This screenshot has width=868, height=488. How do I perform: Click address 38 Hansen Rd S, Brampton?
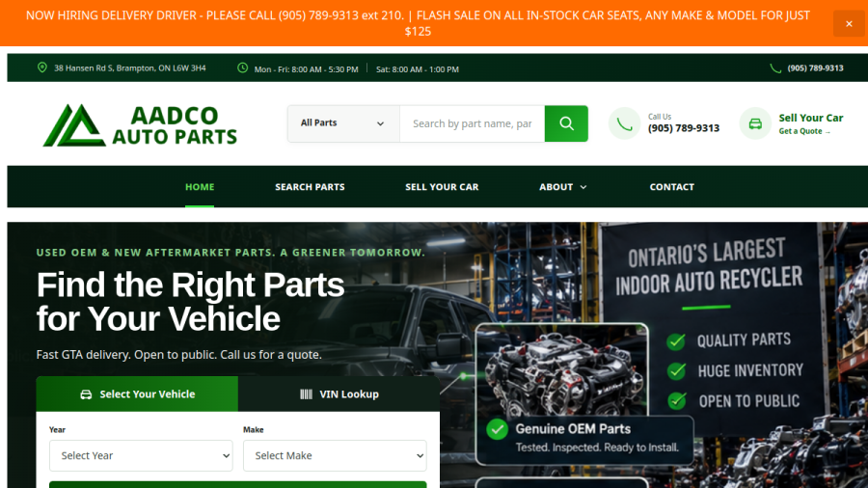(x=129, y=68)
